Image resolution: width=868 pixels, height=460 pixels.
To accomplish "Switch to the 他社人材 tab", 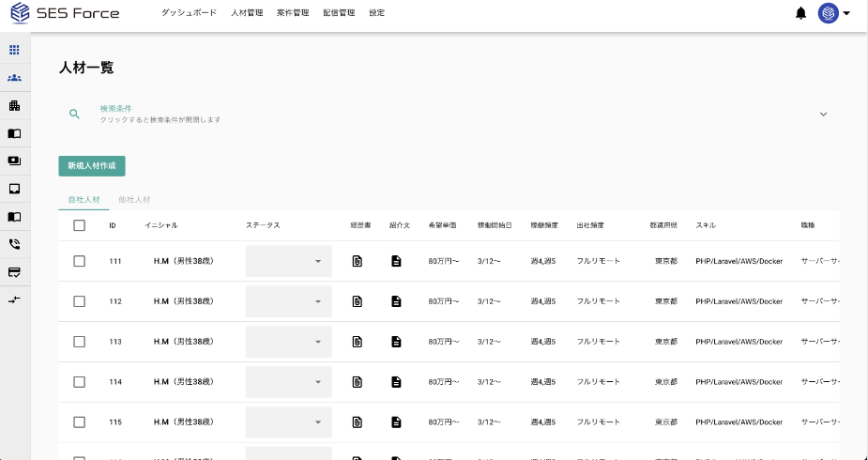I will coord(134,200).
